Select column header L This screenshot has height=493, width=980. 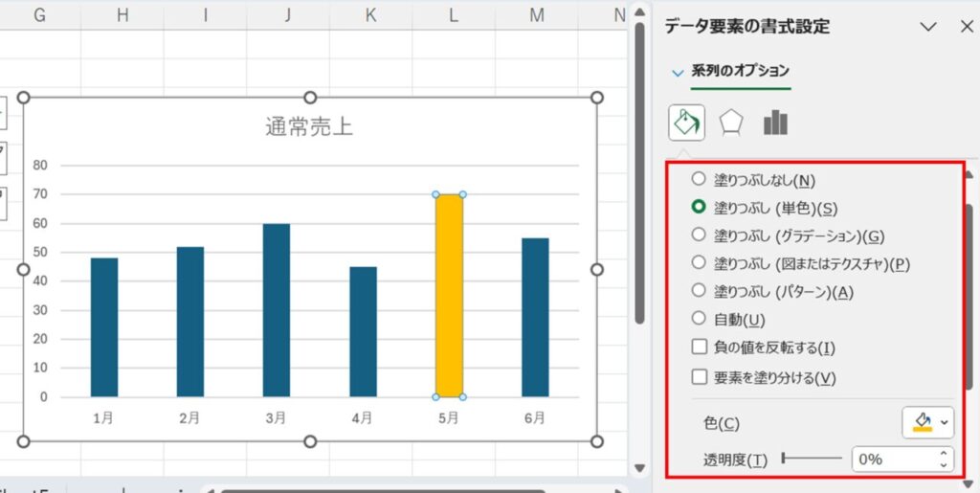tap(454, 15)
